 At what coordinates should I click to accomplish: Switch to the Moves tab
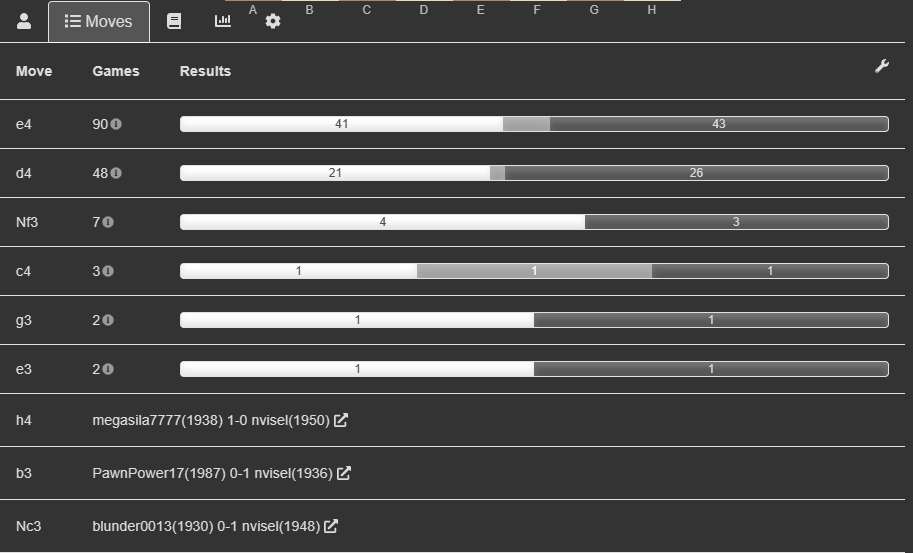tap(98, 22)
